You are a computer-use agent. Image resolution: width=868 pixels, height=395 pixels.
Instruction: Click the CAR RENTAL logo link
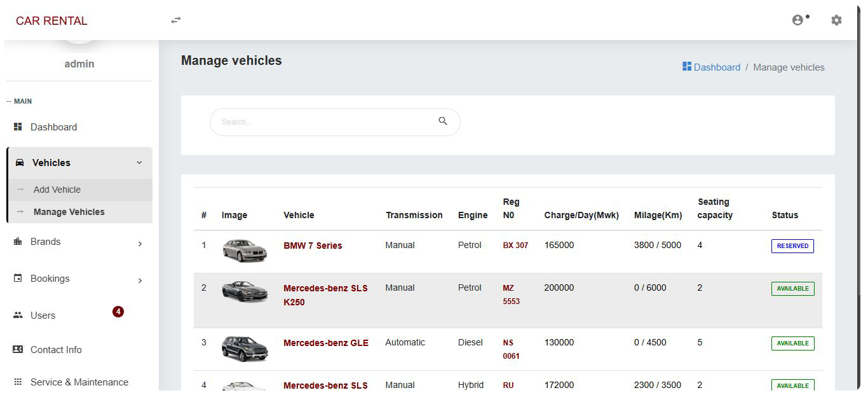51,21
